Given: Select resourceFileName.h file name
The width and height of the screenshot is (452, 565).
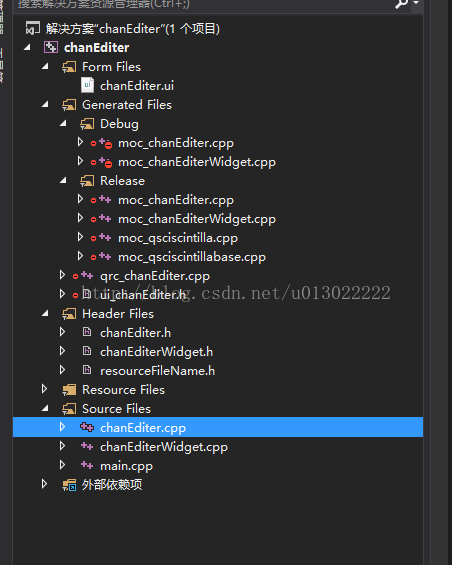Looking at the screenshot, I should pos(158,371).
